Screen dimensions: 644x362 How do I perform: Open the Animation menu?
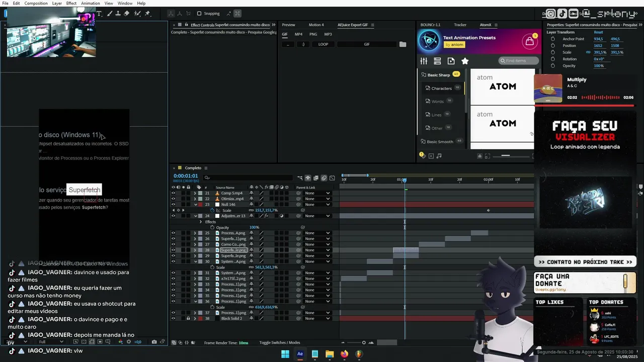(x=91, y=3)
